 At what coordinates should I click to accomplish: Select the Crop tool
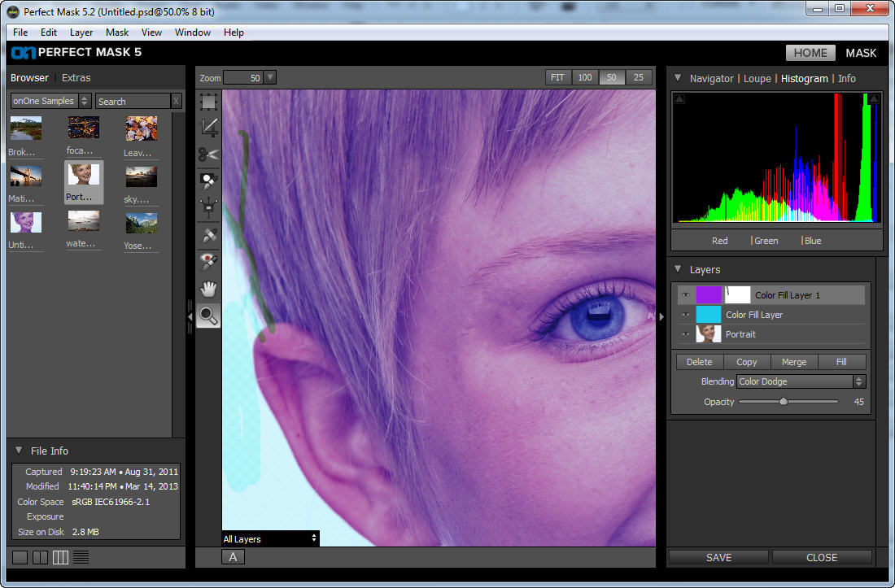pyautogui.click(x=208, y=128)
